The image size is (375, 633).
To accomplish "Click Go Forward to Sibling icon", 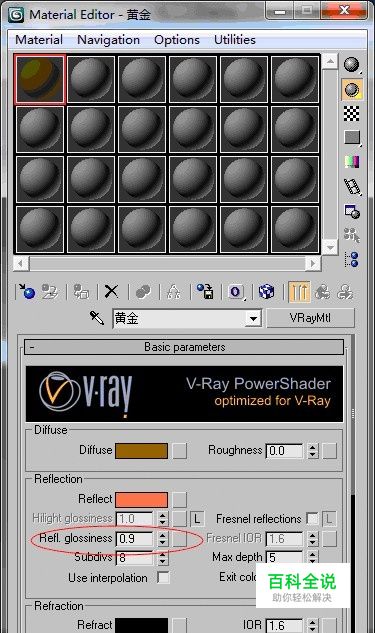I will click(346, 291).
